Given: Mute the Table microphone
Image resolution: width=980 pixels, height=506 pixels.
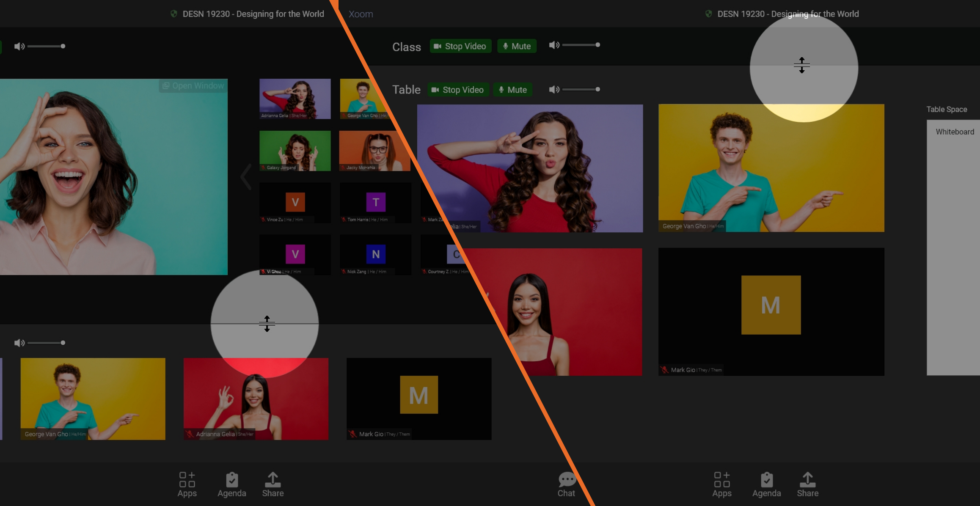Looking at the screenshot, I should point(512,89).
